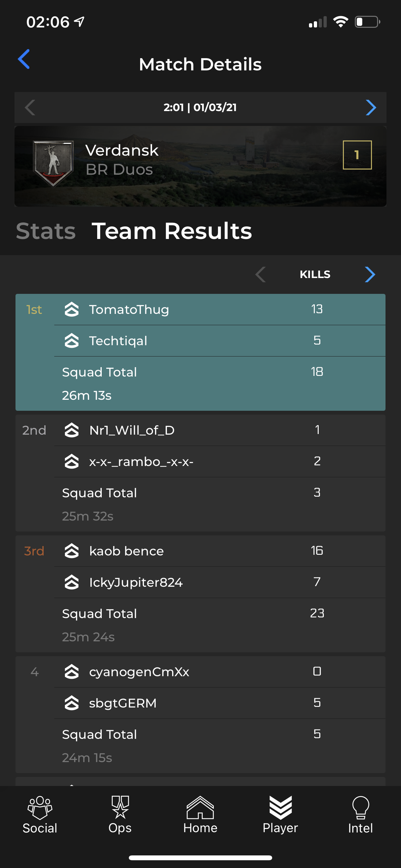Tap the Verdansk operator emblem badge
Image resolution: width=401 pixels, height=868 pixels.
coord(53,163)
